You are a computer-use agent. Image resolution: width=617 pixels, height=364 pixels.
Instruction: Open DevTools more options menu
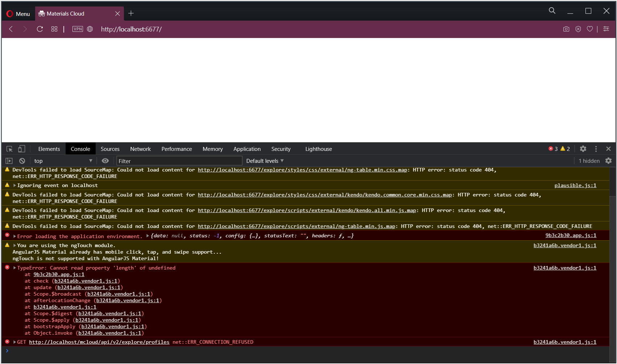tap(596, 149)
